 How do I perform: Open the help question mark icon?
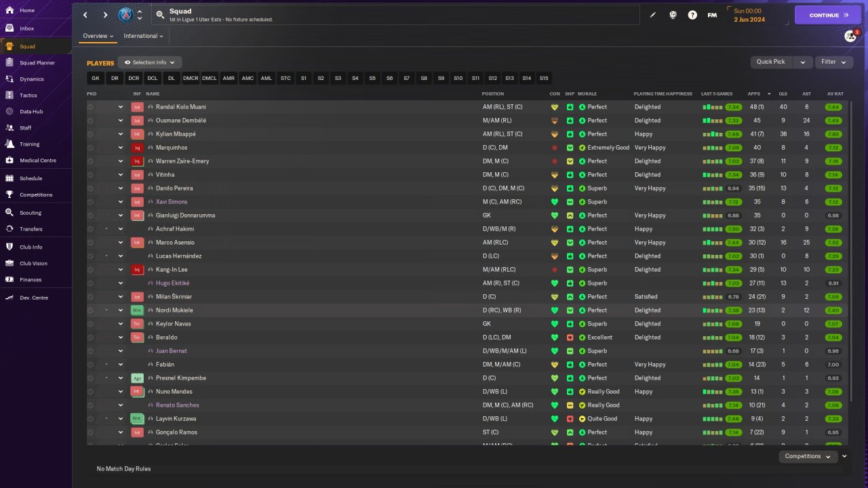click(692, 15)
